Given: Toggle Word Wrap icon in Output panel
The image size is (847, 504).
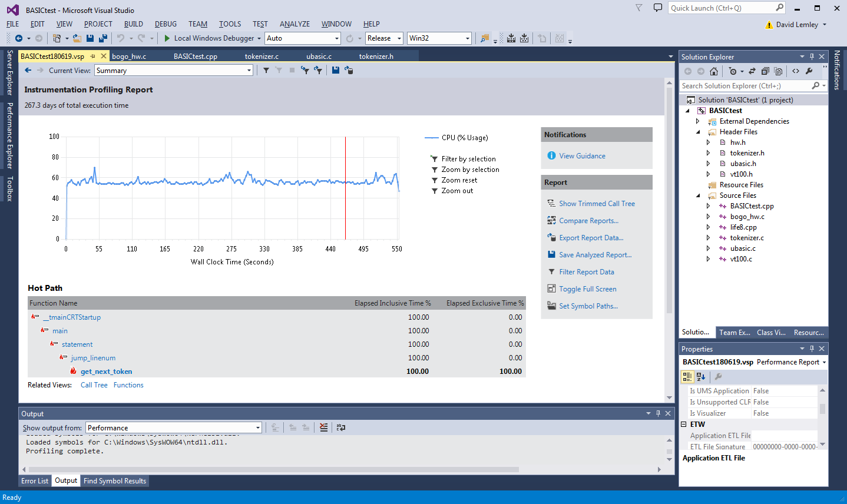Looking at the screenshot, I should 341,427.
